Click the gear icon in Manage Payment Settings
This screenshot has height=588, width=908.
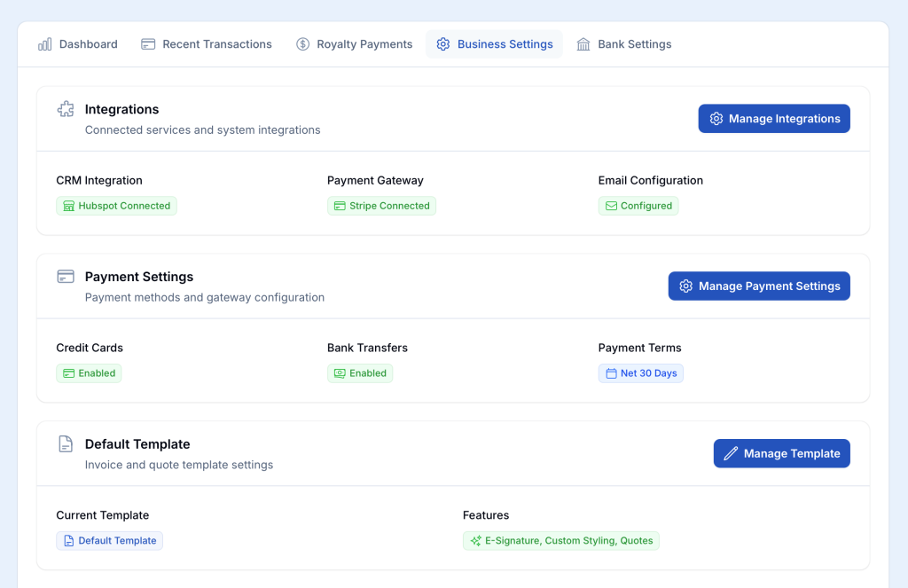click(685, 286)
